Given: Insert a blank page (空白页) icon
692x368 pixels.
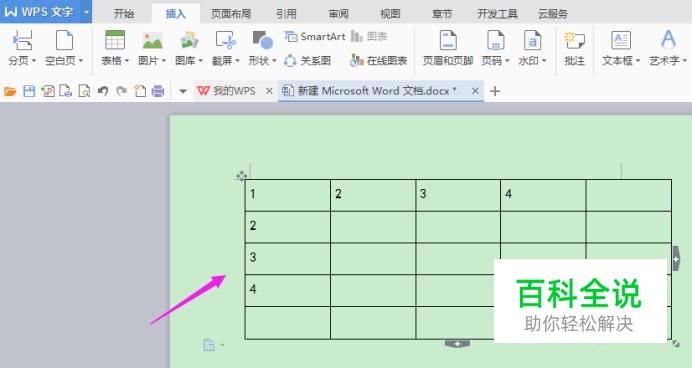Looking at the screenshot, I should pos(64,40).
